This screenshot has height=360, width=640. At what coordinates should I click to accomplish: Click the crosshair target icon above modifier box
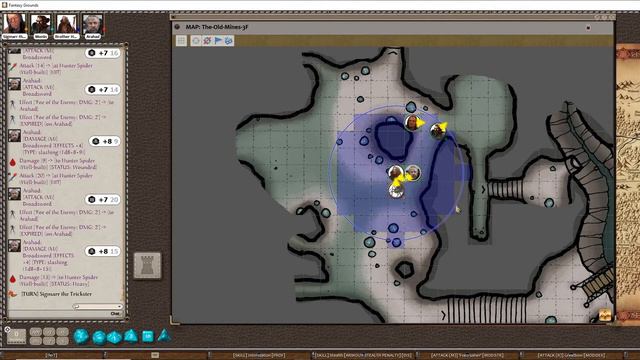coord(7,329)
